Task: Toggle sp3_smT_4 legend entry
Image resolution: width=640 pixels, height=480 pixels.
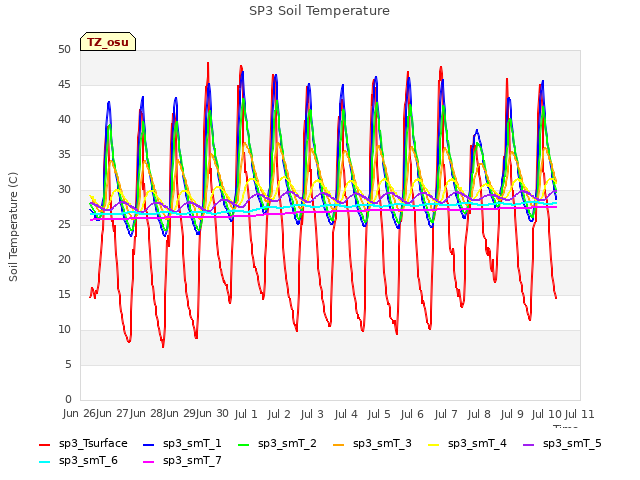Action: tap(467, 443)
